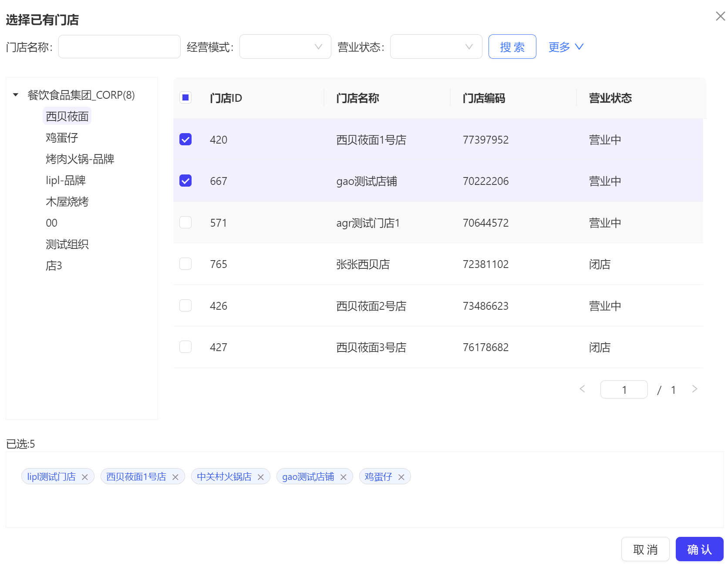The height and width of the screenshot is (566, 728).
Task: Focus the 门店名称 input field
Action: (x=119, y=47)
